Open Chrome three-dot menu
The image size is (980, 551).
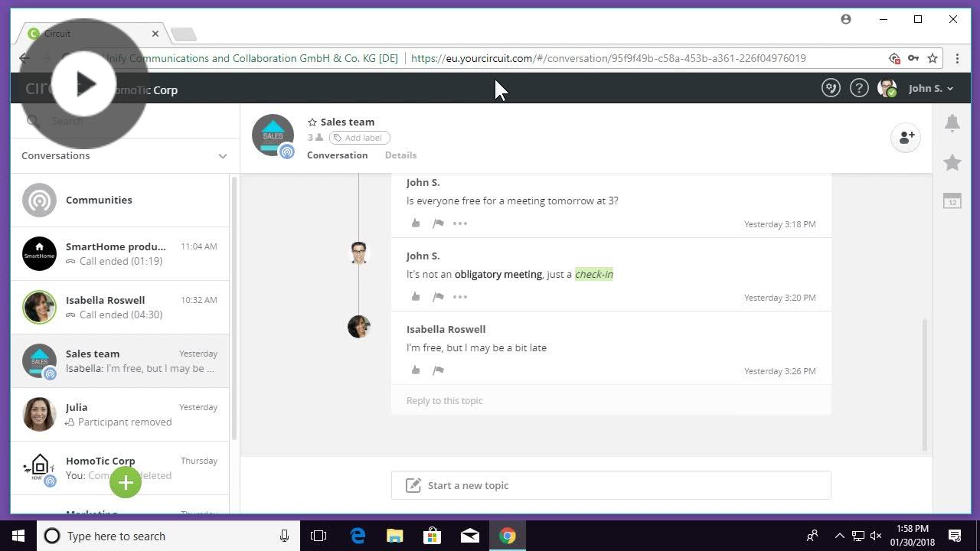pyautogui.click(x=957, y=58)
